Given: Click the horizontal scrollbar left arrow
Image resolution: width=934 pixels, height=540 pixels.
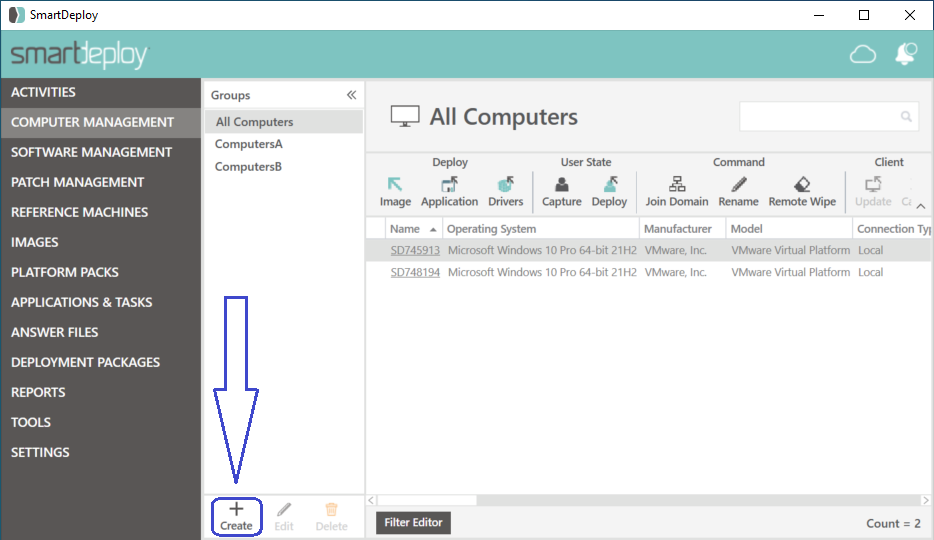Looking at the screenshot, I should point(371,501).
